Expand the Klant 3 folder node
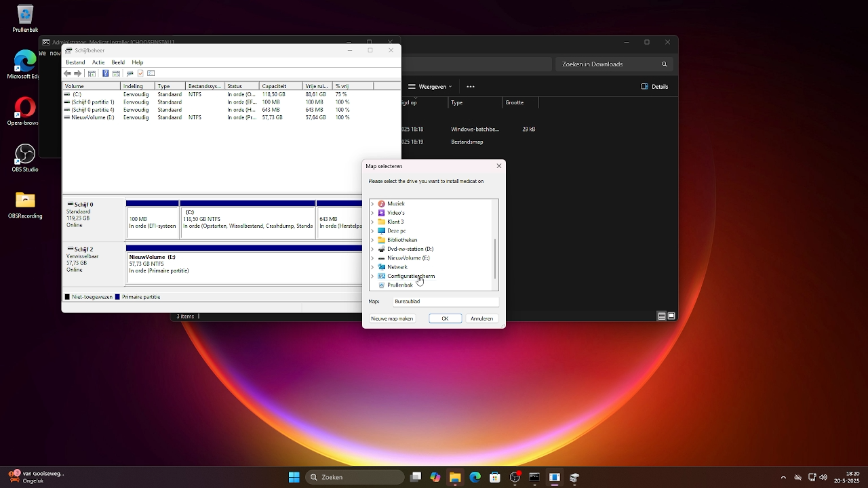 [x=372, y=222]
